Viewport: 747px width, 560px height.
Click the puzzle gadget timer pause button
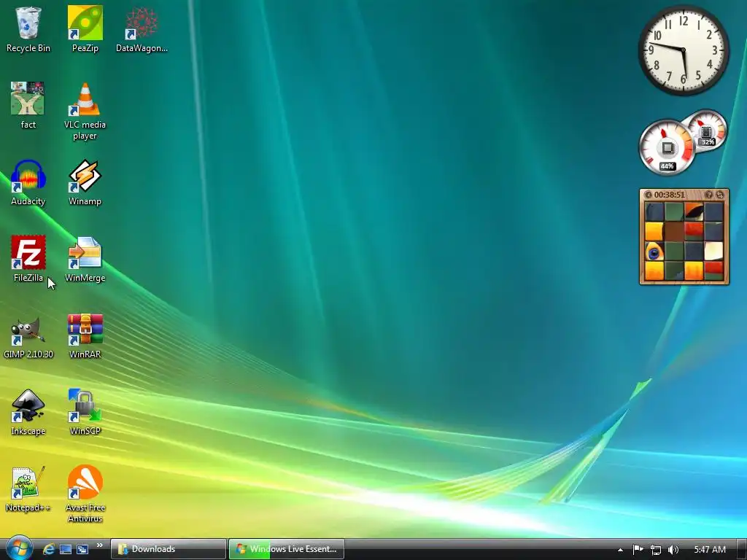648,195
